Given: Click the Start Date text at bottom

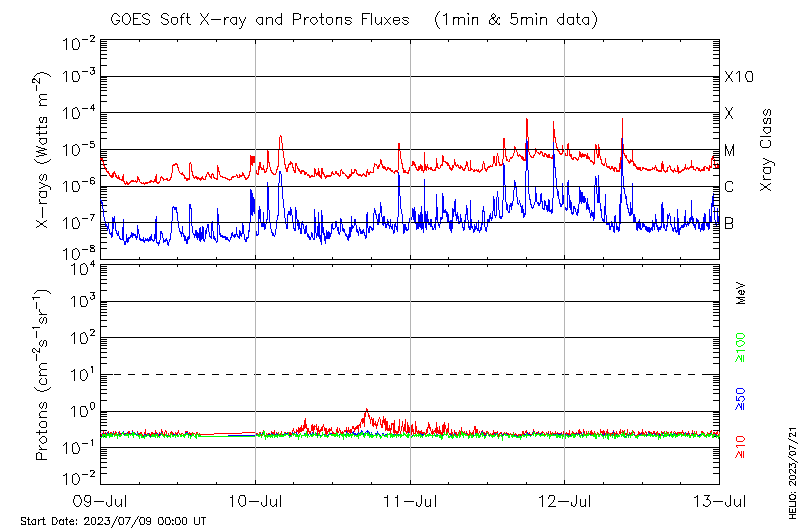Looking at the screenshot, I should point(113,521).
